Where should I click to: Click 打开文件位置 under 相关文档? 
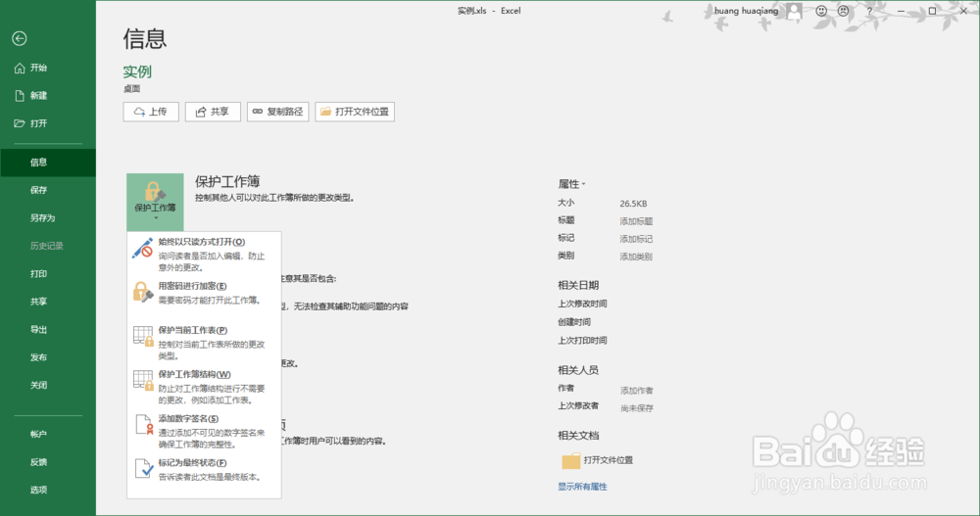pyautogui.click(x=609, y=460)
